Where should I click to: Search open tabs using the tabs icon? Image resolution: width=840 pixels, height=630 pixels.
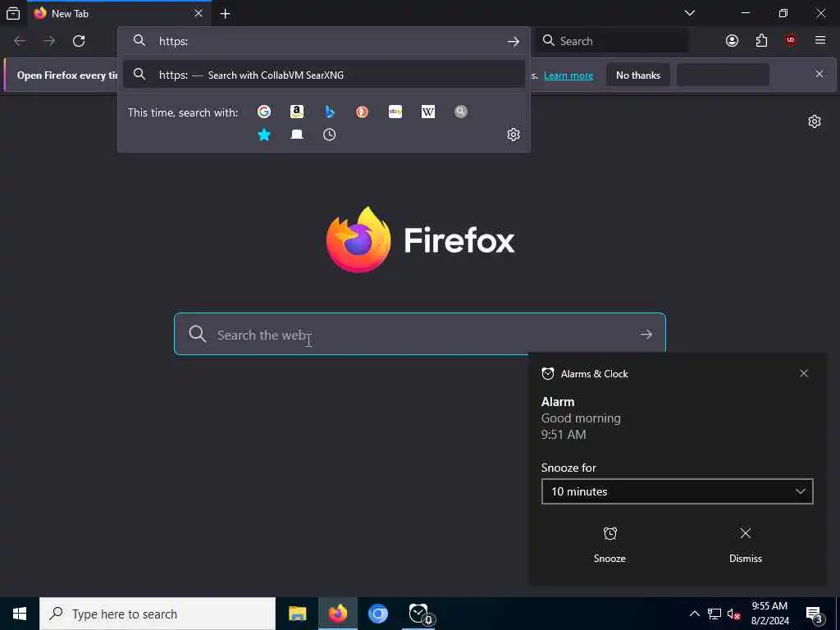(x=297, y=135)
